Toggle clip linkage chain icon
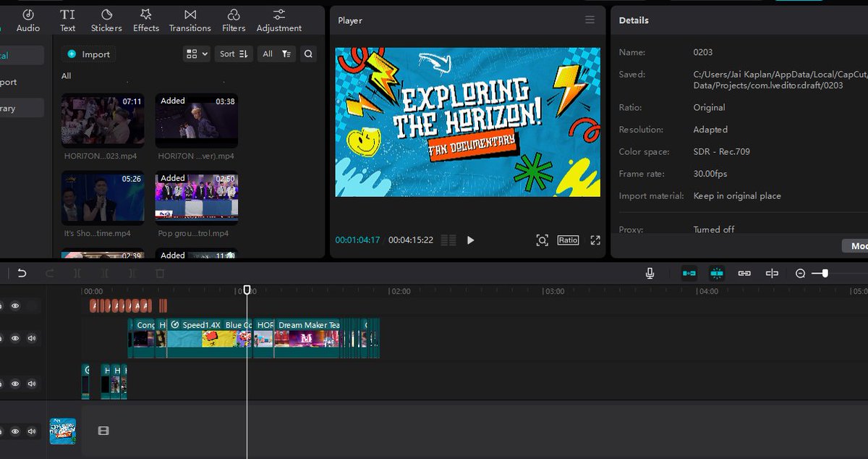 (744, 273)
